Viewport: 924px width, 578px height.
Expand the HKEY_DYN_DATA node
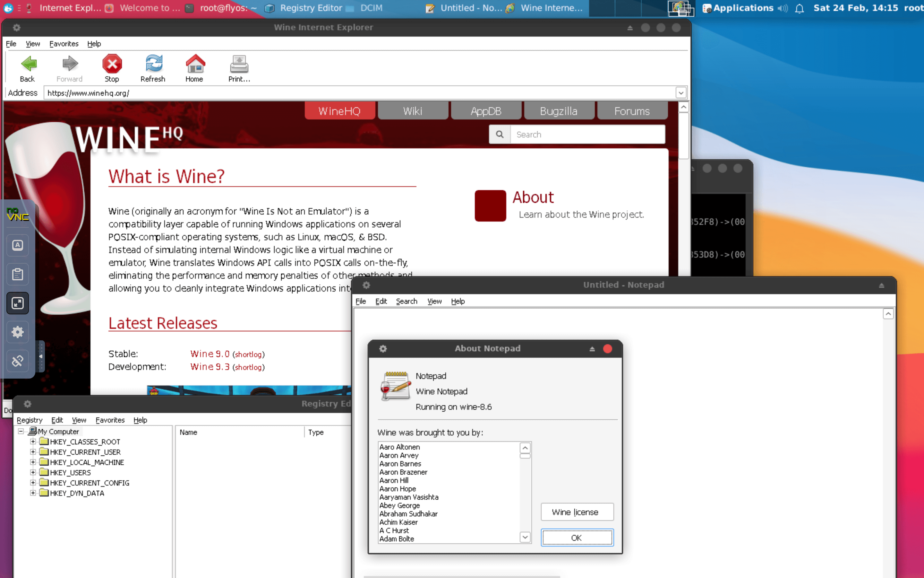click(33, 493)
